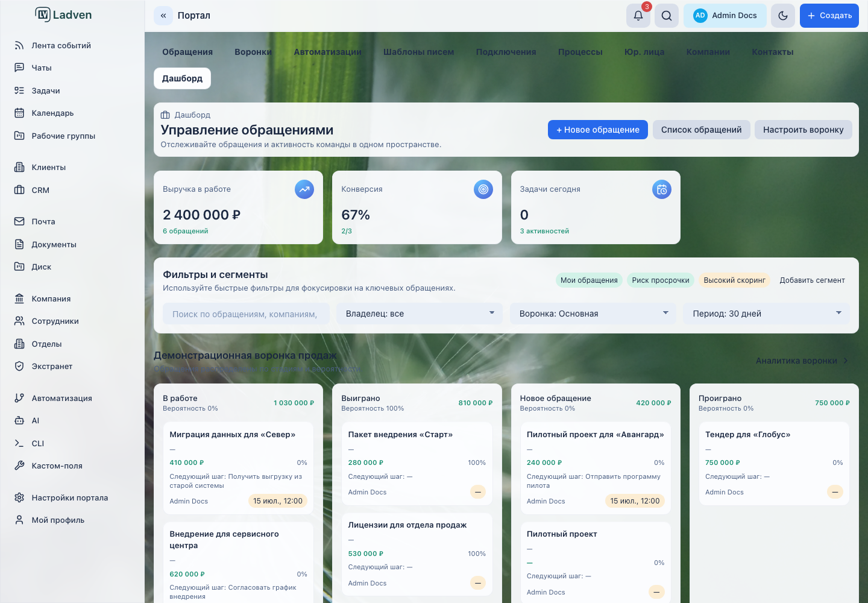The width and height of the screenshot is (868, 603).
Task: Switch to the Шаблоны писем tab
Action: pyautogui.click(x=419, y=52)
